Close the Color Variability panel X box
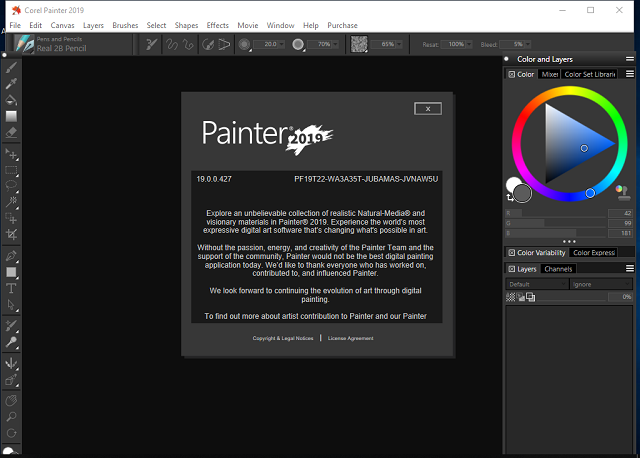 pyautogui.click(x=511, y=253)
